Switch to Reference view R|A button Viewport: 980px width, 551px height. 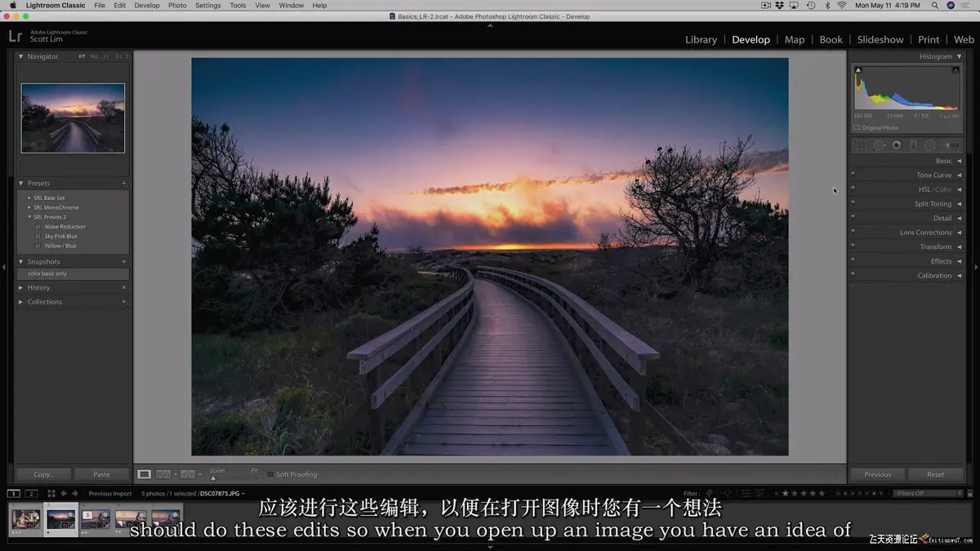point(163,474)
